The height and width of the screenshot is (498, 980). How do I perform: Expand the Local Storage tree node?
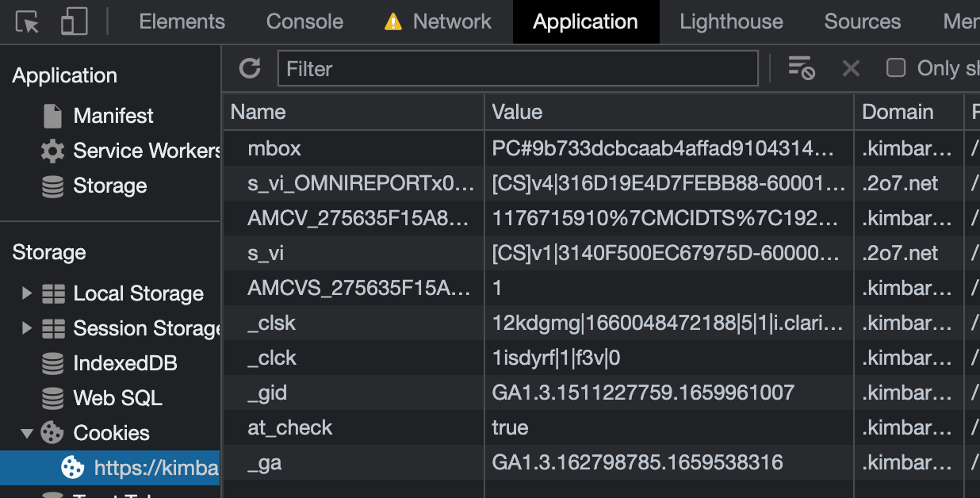pyautogui.click(x=27, y=293)
